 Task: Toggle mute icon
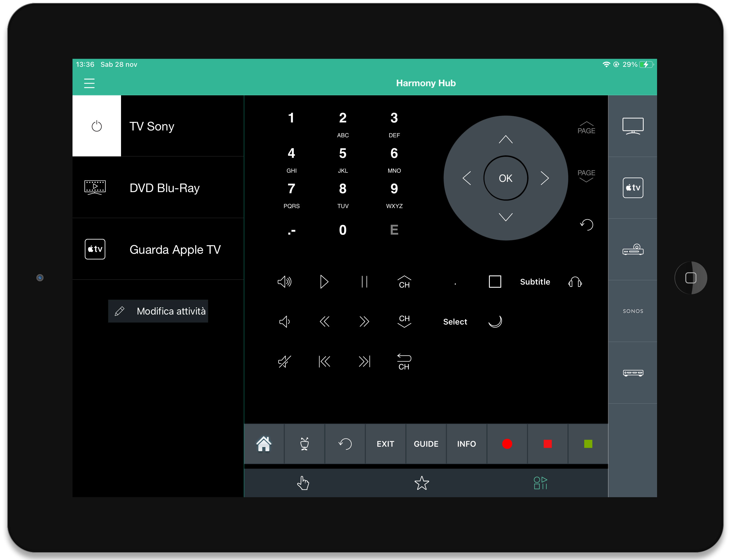(284, 361)
